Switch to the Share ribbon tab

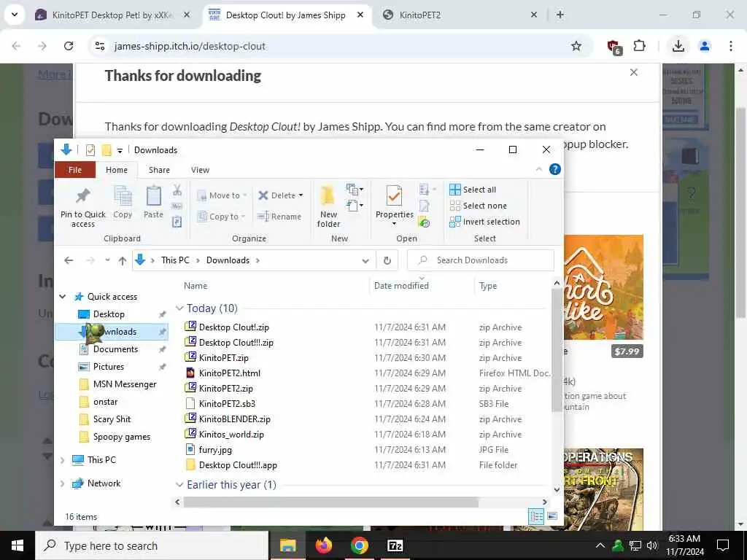(x=159, y=170)
